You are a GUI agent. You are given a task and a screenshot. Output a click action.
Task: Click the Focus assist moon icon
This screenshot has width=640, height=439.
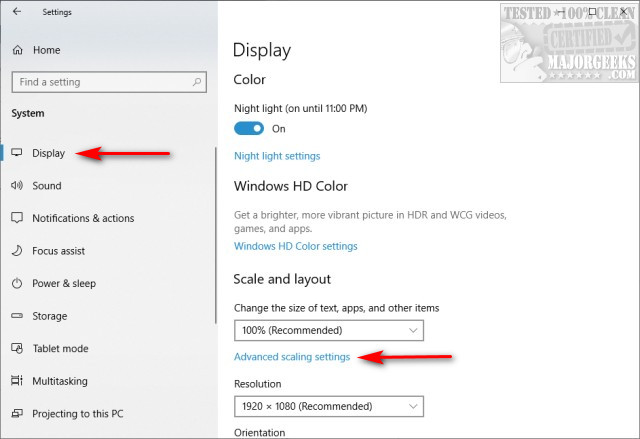[x=17, y=251]
